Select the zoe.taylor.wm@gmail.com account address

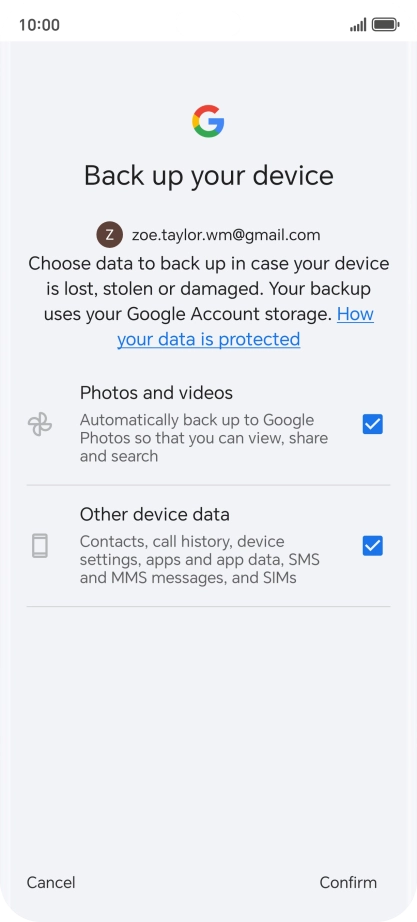tap(226, 235)
